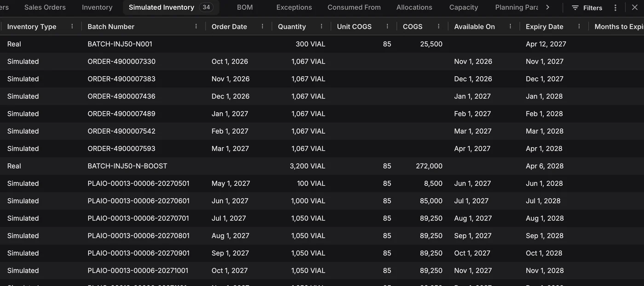
Task: Click the 1,000 VIAL quantity cell
Action: tap(308, 201)
